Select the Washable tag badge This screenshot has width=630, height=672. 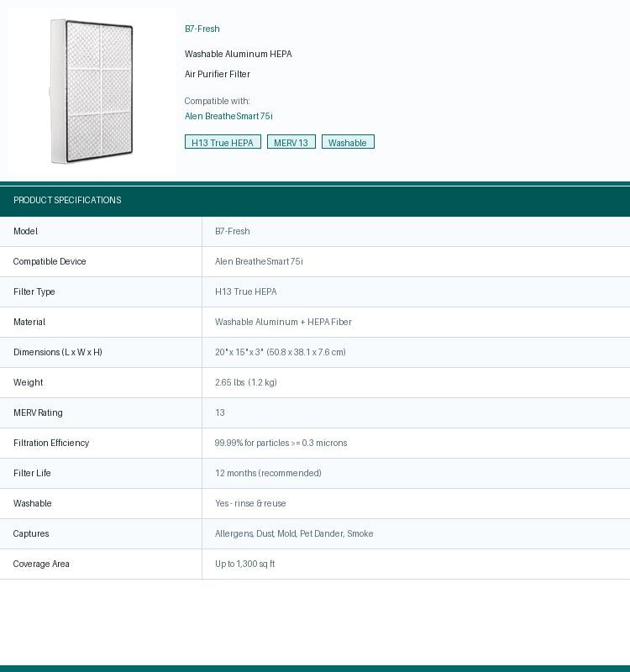348,142
